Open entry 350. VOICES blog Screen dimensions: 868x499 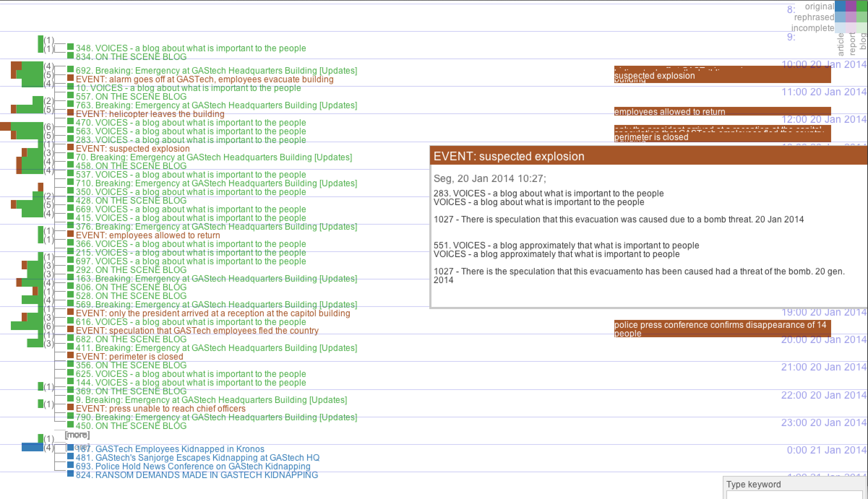point(191,192)
